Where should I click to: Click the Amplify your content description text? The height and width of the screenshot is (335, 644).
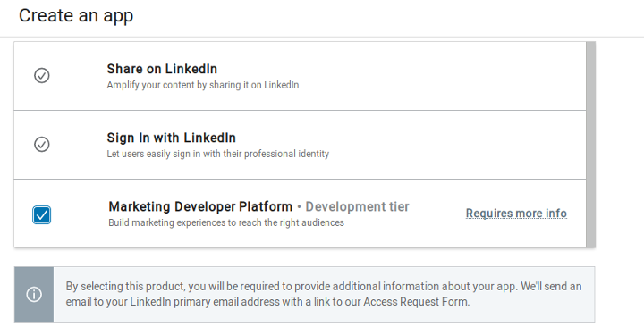tap(203, 85)
